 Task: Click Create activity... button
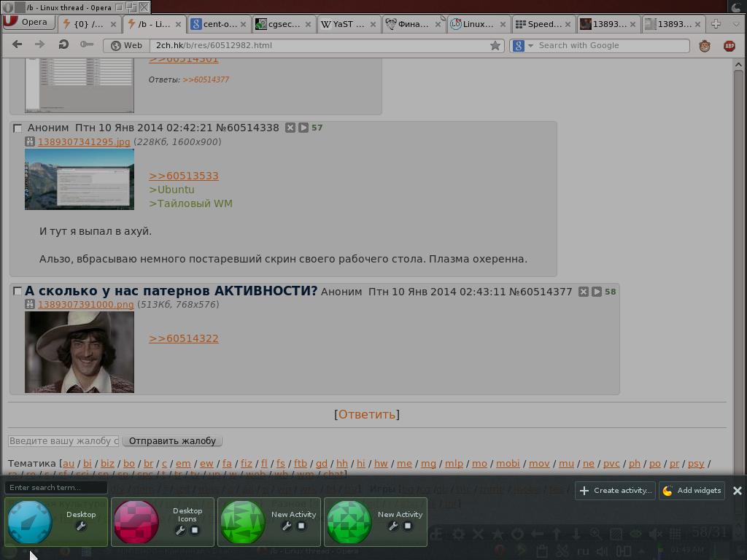tap(616, 491)
